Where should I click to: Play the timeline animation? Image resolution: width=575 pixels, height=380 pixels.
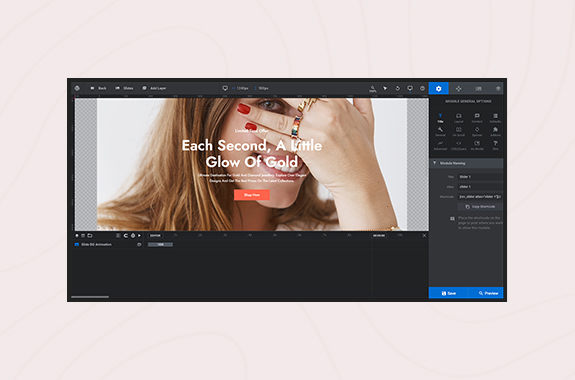coord(139,235)
